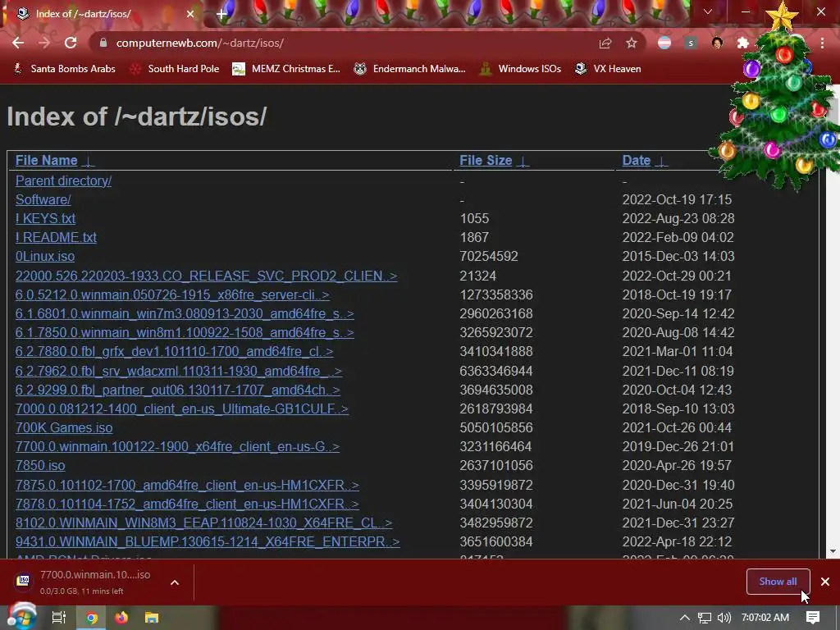Open the volume speaker icon
The image size is (840, 630).
pos(724,618)
